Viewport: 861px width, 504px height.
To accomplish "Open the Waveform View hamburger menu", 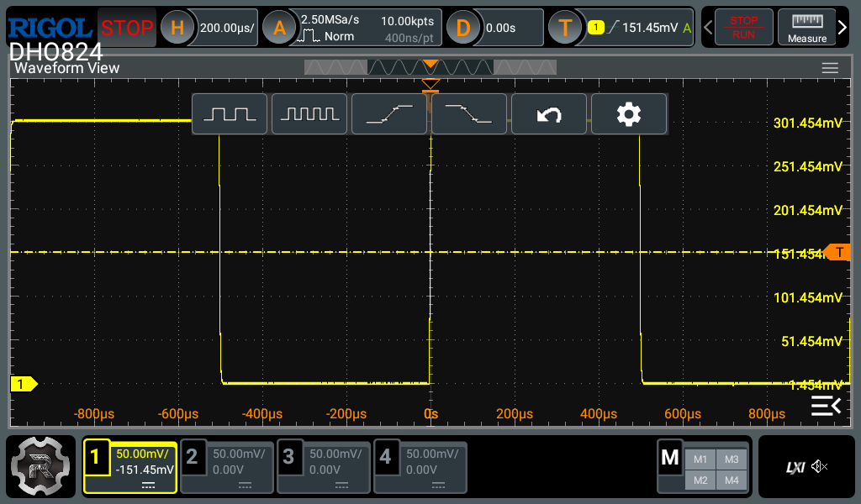I will click(x=830, y=68).
